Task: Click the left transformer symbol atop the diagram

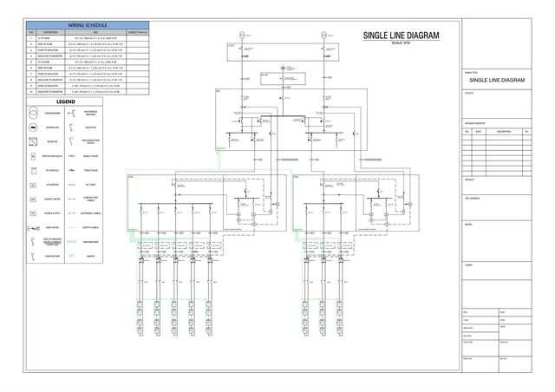Action: [x=242, y=35]
